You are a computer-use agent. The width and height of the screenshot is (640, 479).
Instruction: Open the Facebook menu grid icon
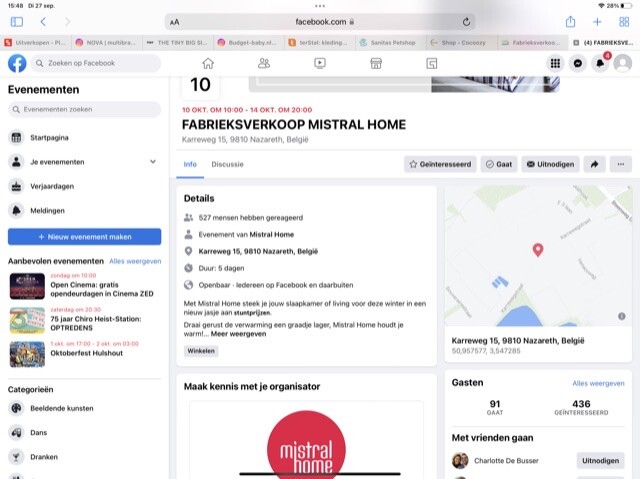pyautogui.click(x=555, y=63)
